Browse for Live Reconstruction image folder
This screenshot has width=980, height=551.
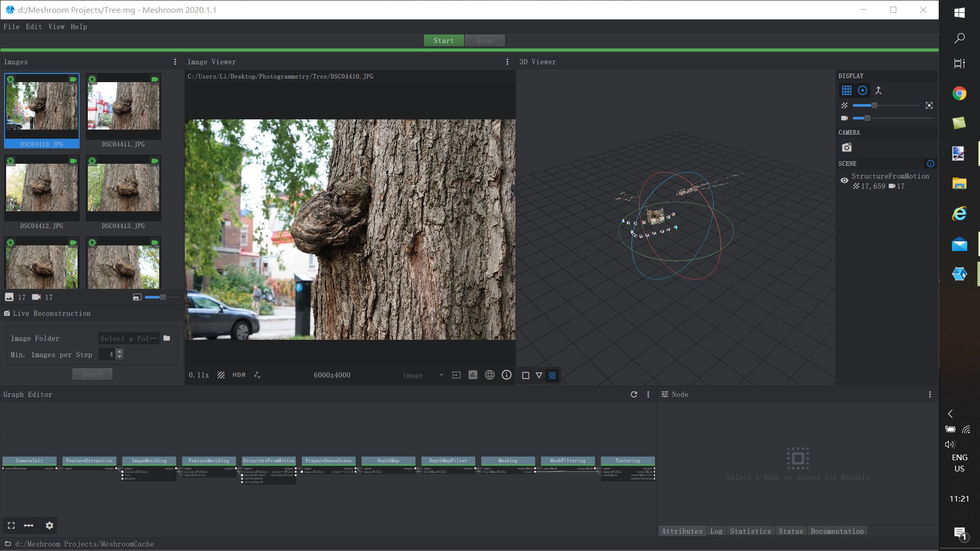pyautogui.click(x=166, y=338)
